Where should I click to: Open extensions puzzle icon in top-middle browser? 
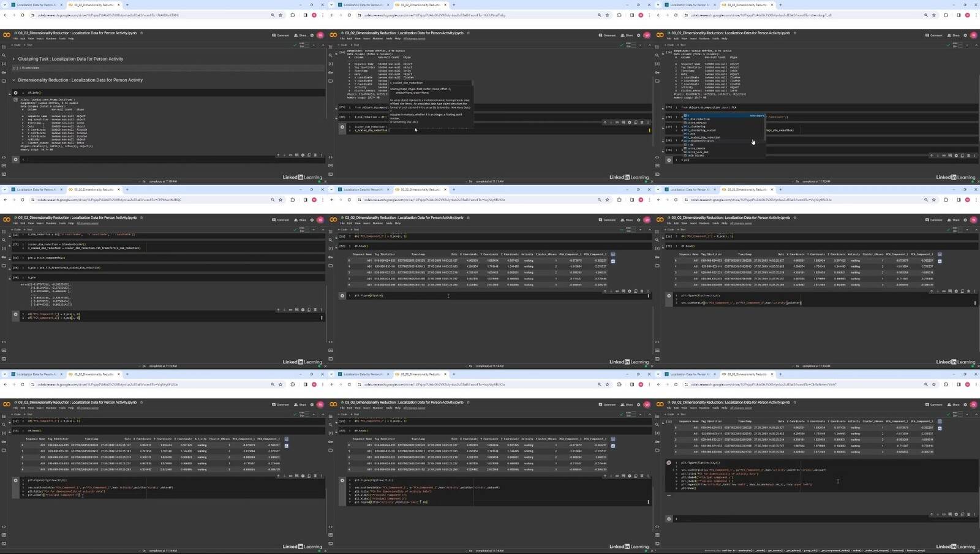tap(619, 15)
